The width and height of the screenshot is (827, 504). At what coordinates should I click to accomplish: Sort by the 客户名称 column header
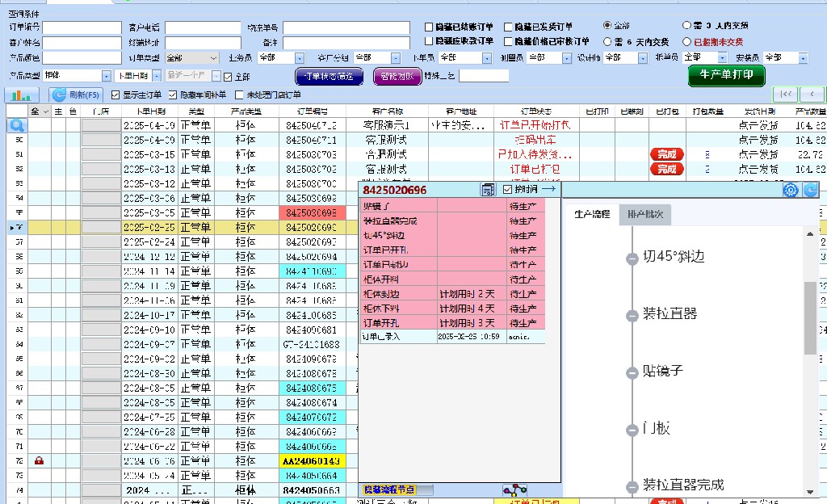pyautogui.click(x=387, y=111)
